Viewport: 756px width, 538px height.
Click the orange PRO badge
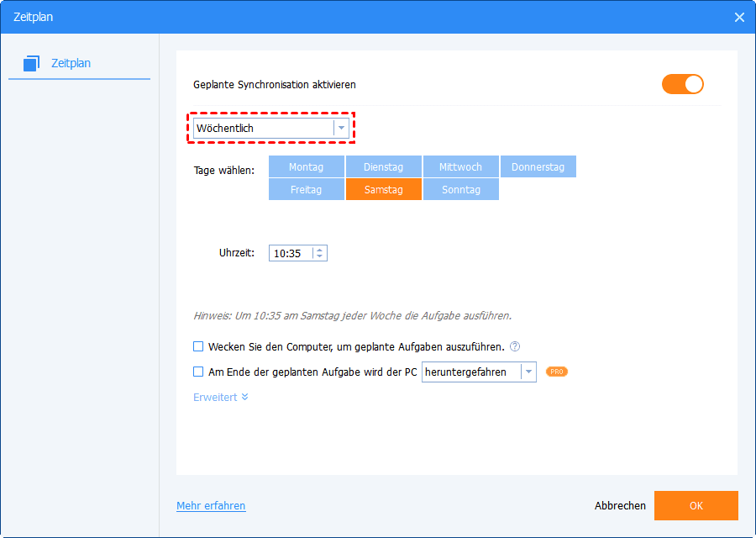coord(556,372)
